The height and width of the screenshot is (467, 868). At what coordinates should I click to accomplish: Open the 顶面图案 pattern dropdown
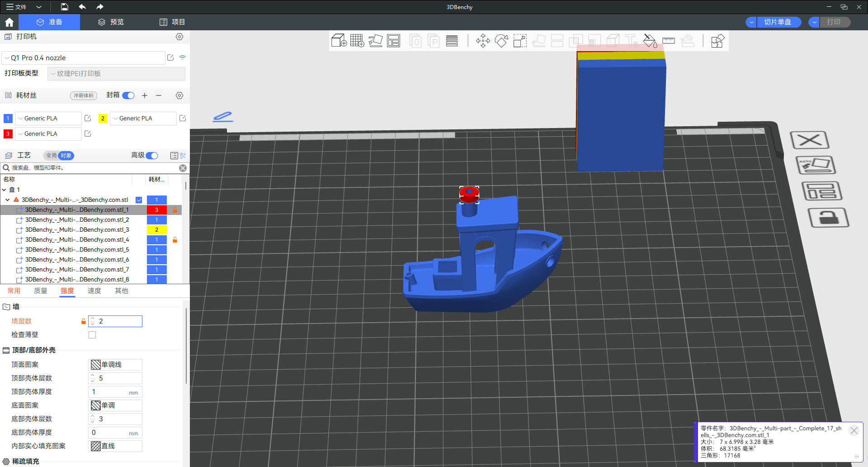click(x=115, y=365)
